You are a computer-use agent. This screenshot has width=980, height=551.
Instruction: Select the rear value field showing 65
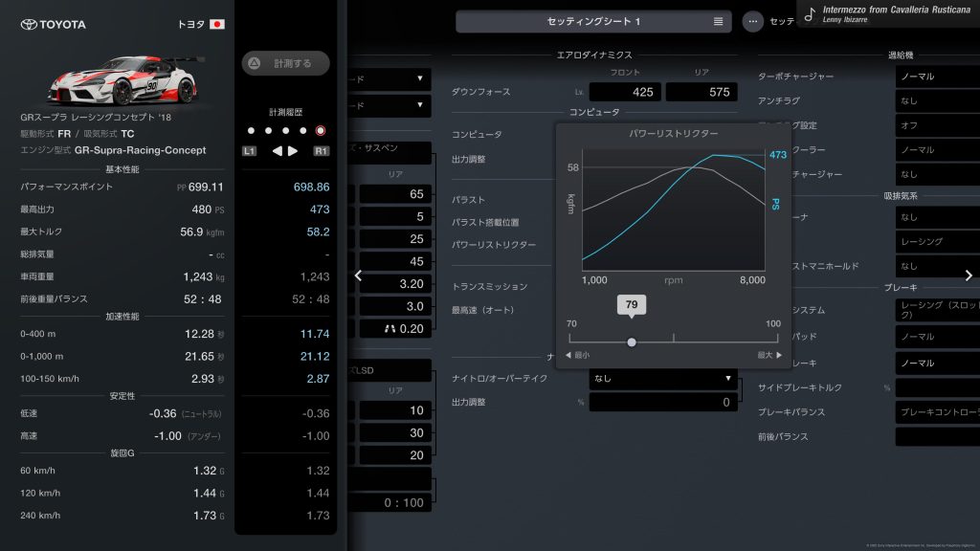click(395, 193)
